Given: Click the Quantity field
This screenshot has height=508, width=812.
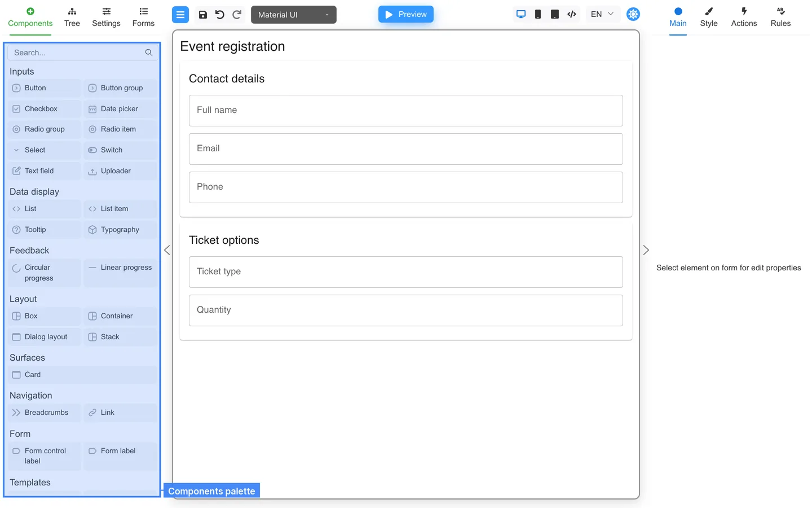Looking at the screenshot, I should point(406,310).
